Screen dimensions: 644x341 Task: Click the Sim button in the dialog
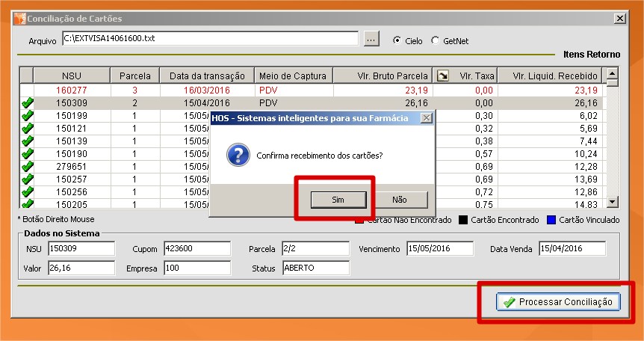[x=338, y=200]
